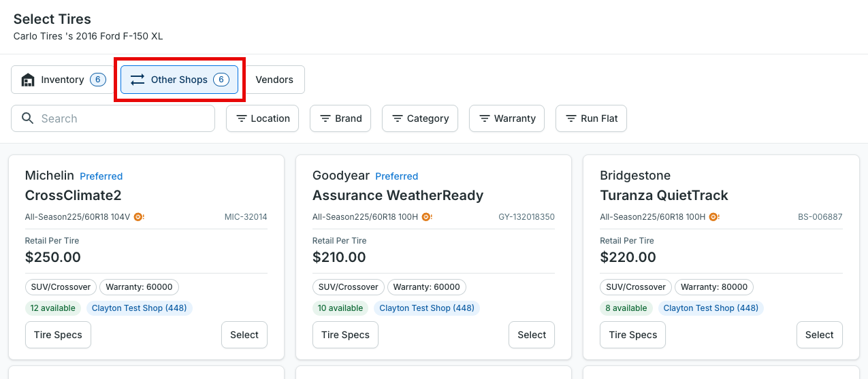Click SUV/Crossover chip on Goodyear card

pyautogui.click(x=348, y=287)
